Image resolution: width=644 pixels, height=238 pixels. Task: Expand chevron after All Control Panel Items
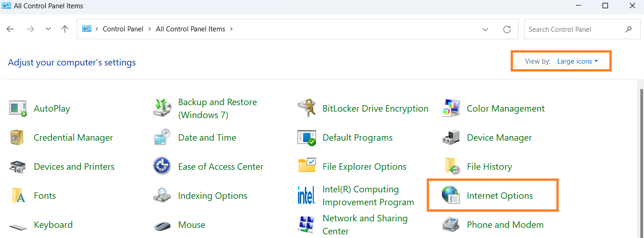[x=231, y=29]
